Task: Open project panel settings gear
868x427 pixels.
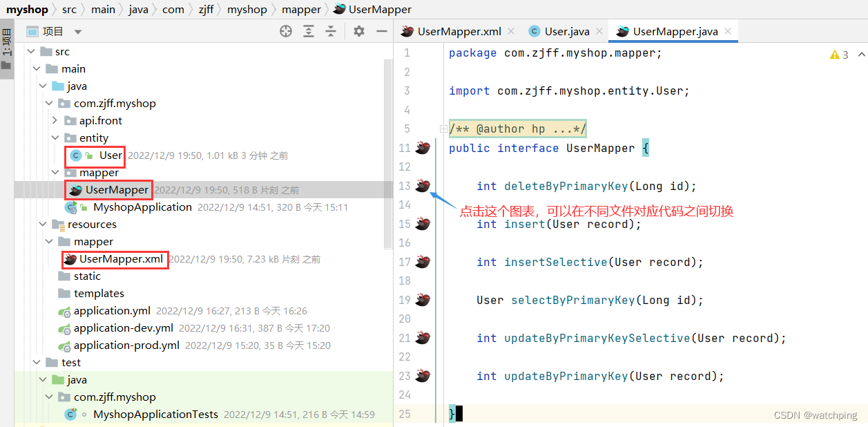Action: pos(358,31)
